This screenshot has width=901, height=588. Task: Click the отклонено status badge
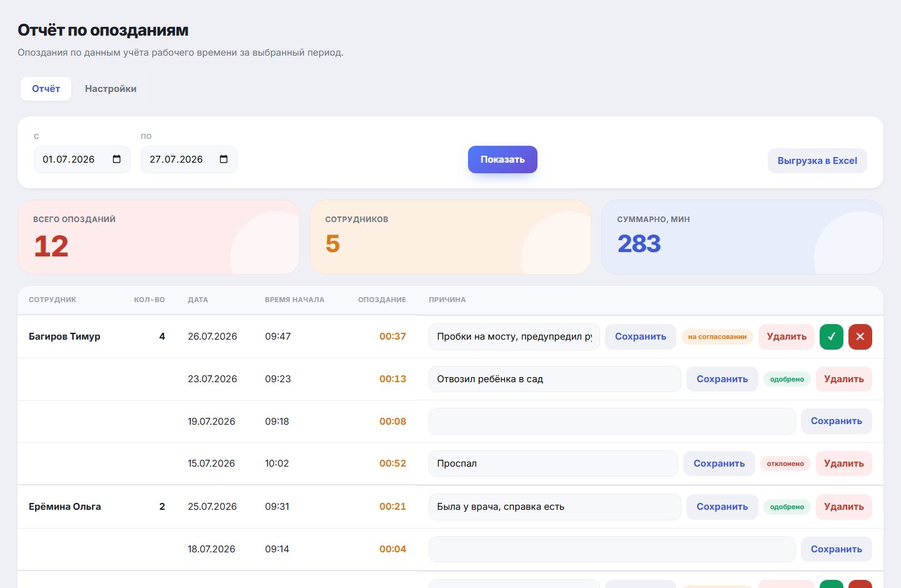tap(785, 464)
